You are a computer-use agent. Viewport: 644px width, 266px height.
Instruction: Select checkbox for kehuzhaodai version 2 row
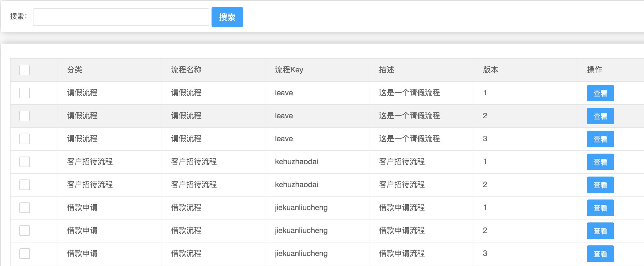[x=25, y=185]
